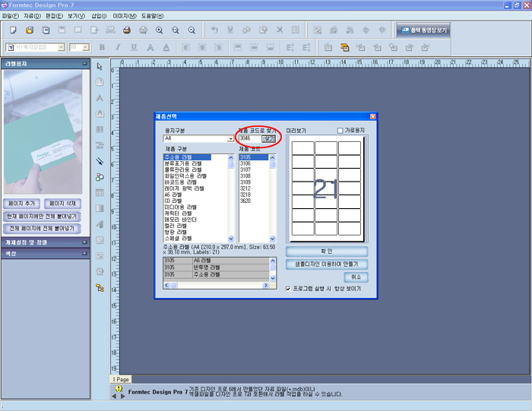Click right arrow of bottom table horizontal scrollbar
This screenshot has width=532, height=411.
[x=266, y=286]
